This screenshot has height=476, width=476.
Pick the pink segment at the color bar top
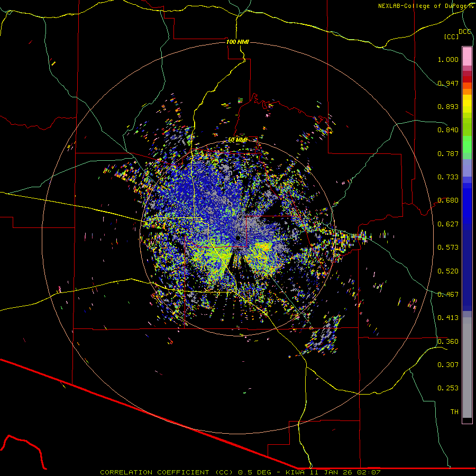[467, 56]
